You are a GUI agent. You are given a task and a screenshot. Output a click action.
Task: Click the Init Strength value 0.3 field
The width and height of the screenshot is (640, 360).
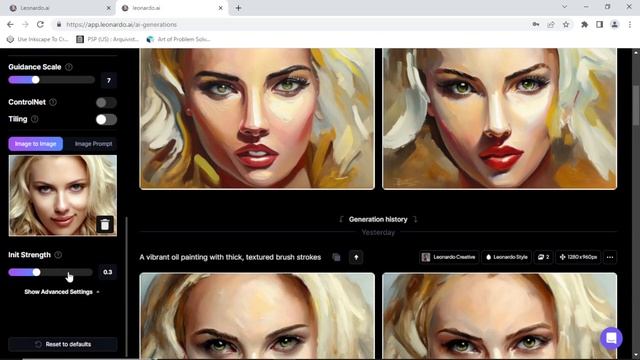coord(108,272)
